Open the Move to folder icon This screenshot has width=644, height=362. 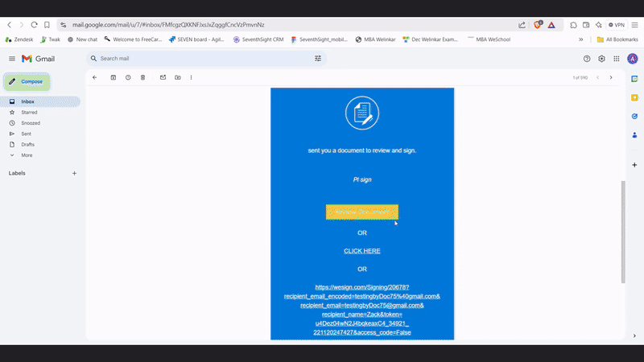pos(177,77)
